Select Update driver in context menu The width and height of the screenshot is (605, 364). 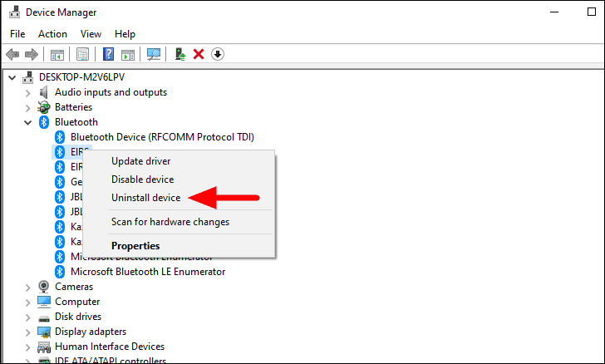click(140, 161)
